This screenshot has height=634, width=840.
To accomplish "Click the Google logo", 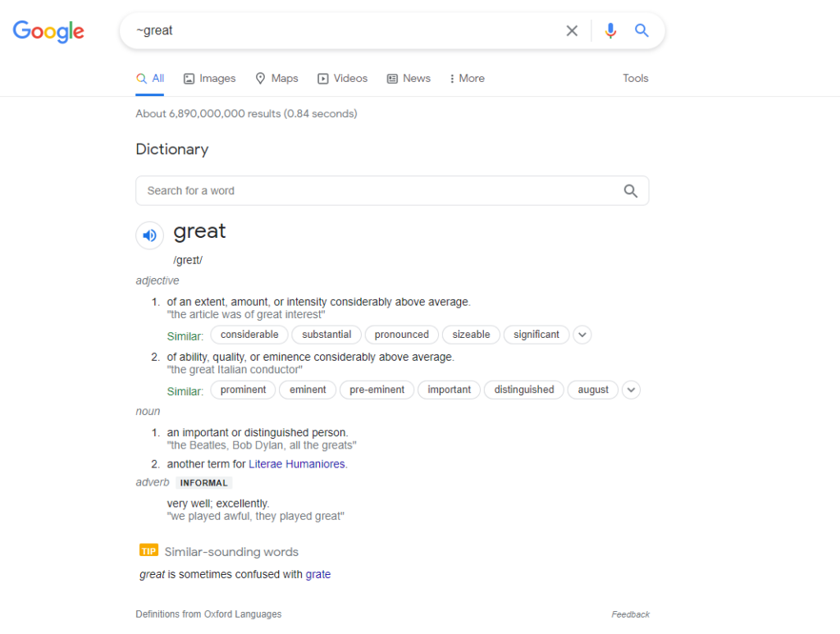I will tap(48, 31).
